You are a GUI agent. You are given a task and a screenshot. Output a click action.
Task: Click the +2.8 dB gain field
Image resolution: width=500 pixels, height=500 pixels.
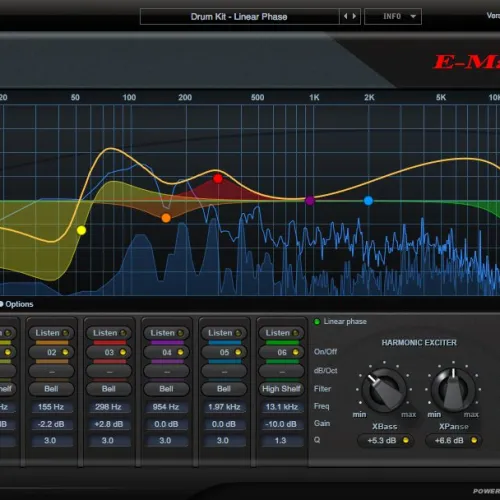(109, 424)
